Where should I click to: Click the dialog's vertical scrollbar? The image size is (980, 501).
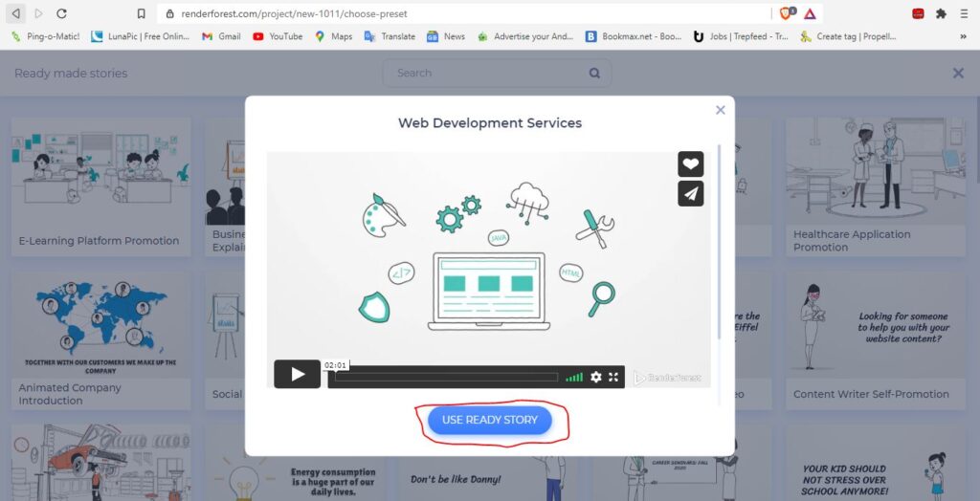(719, 244)
